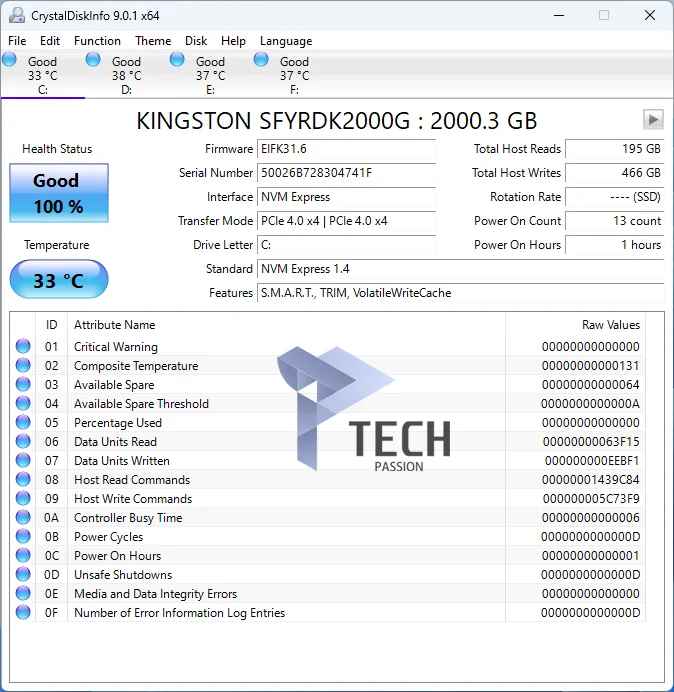Click the Transfer Mode field PCIe 4.0 x4
This screenshot has height=692, width=674.
click(346, 221)
